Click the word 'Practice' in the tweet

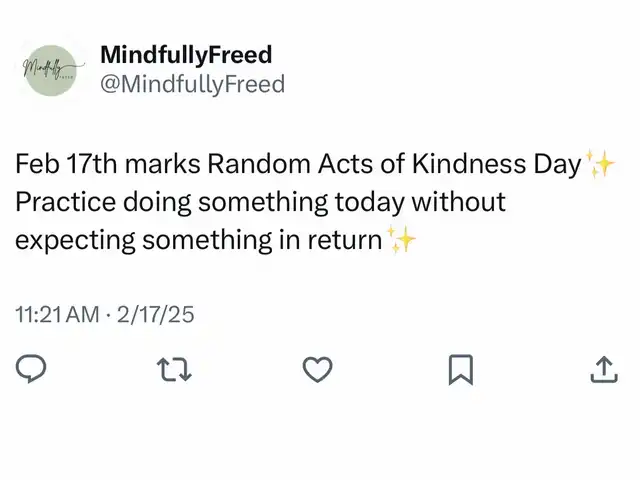click(x=64, y=202)
